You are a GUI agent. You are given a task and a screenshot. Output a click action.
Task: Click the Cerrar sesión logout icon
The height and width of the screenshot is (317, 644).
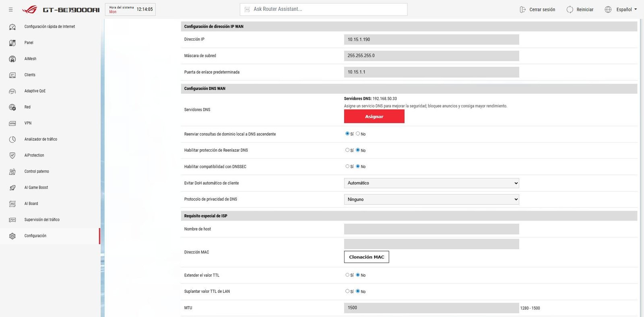tap(522, 9)
